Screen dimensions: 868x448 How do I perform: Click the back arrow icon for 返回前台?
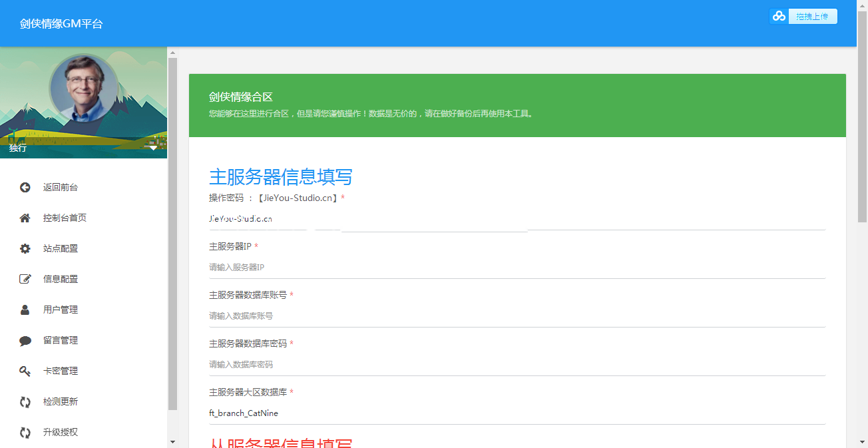point(25,188)
